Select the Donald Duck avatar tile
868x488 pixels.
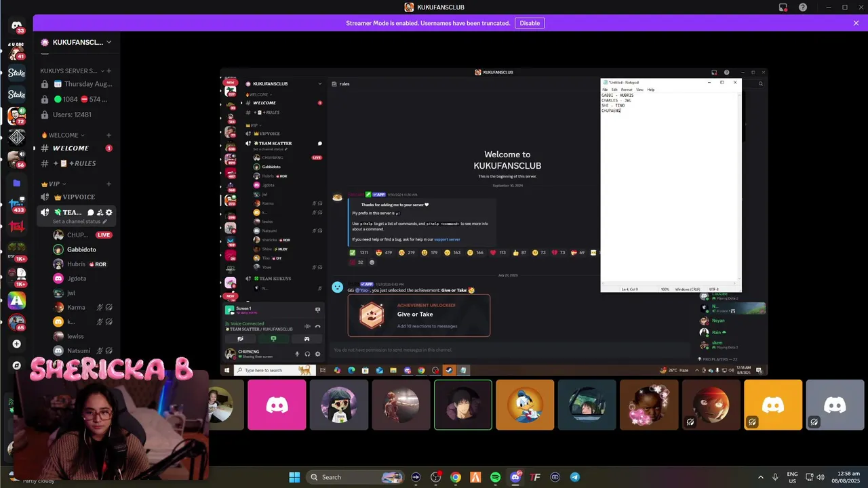[525, 405]
